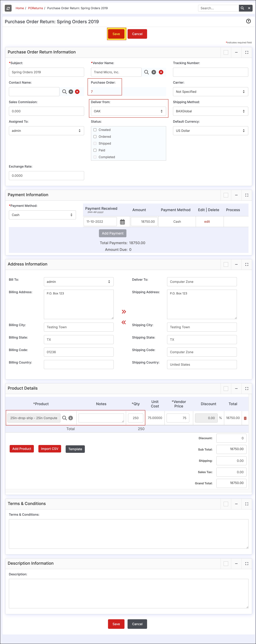Open the Shipping Method dropdown showing BAXGlobal
This screenshot has width=256, height=644.
[210, 111]
